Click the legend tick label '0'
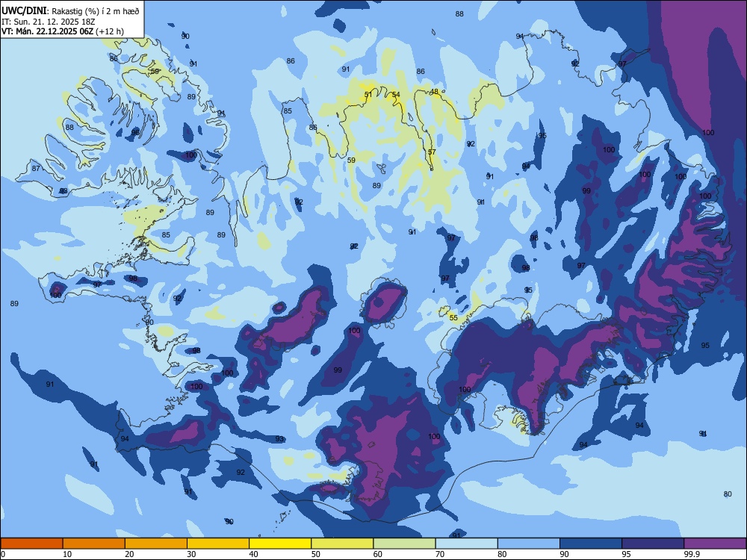Image resolution: width=747 pixels, height=560 pixels. (3, 554)
